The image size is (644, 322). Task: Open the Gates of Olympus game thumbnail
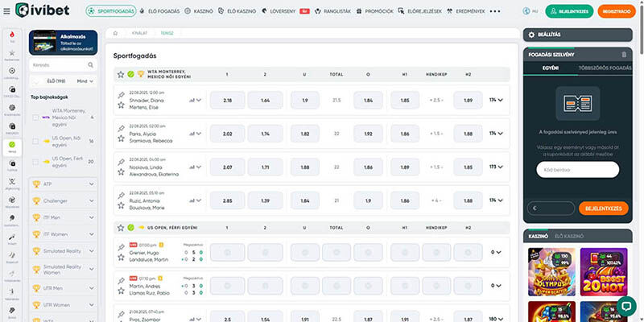click(551, 272)
